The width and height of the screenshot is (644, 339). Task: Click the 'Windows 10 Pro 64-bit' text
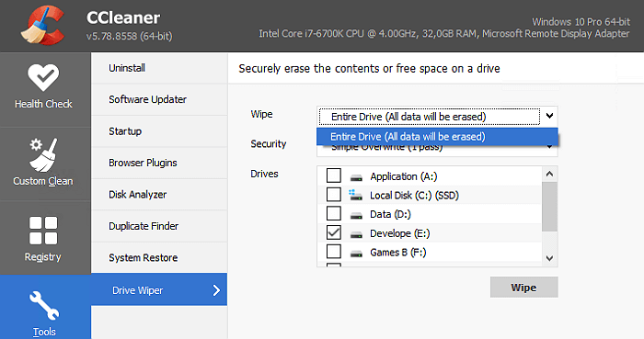click(581, 21)
